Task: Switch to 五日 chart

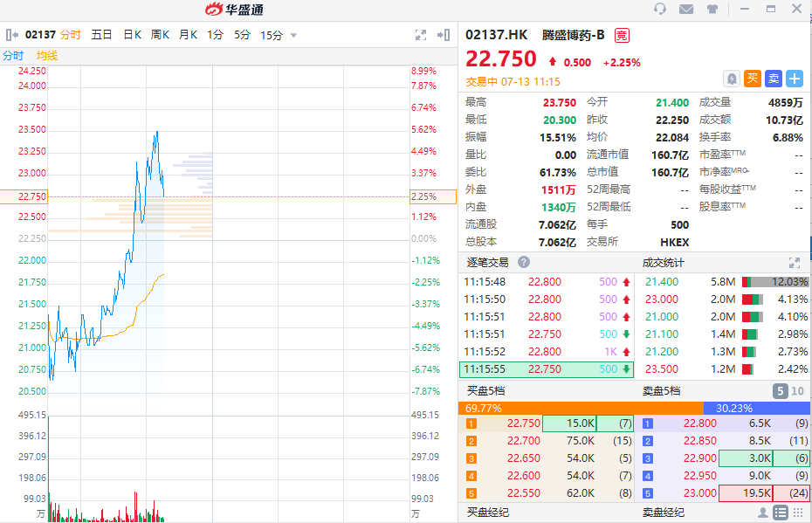Action: (101, 35)
